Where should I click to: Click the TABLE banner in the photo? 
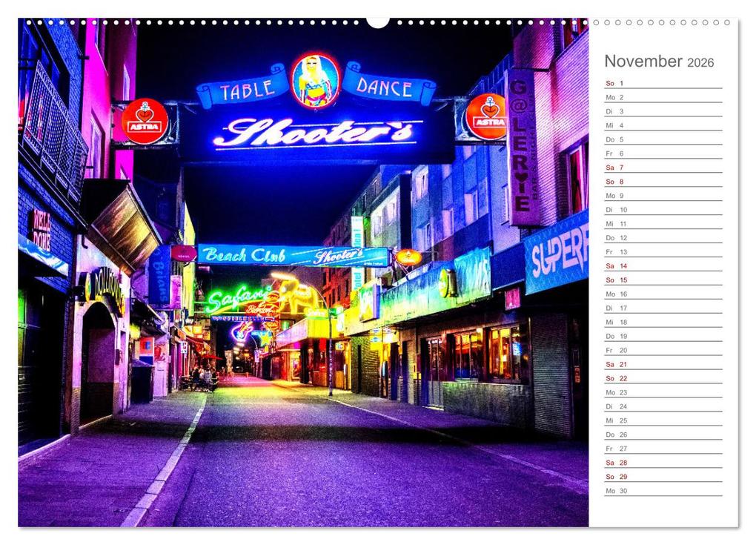[x=244, y=87]
